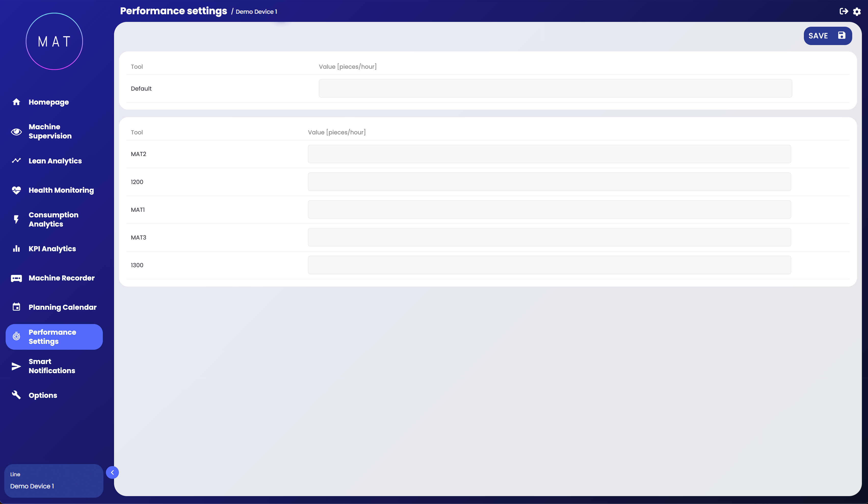Image resolution: width=868 pixels, height=504 pixels.
Task: Click the Machine Supervision eye icon
Action: [16, 131]
